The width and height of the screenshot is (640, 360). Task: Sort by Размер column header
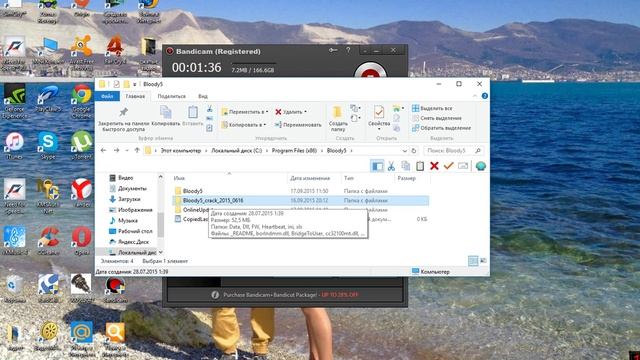tap(411, 178)
